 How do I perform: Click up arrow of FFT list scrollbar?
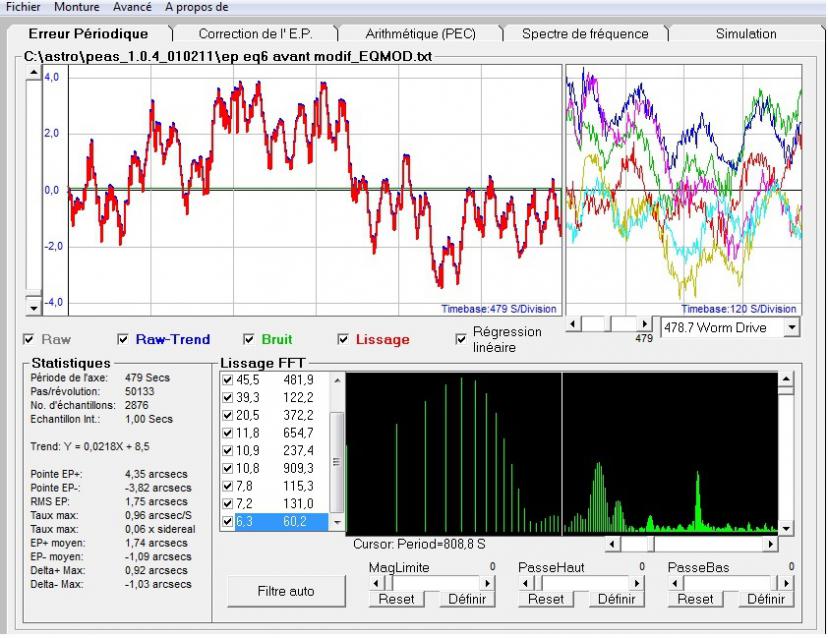337,380
